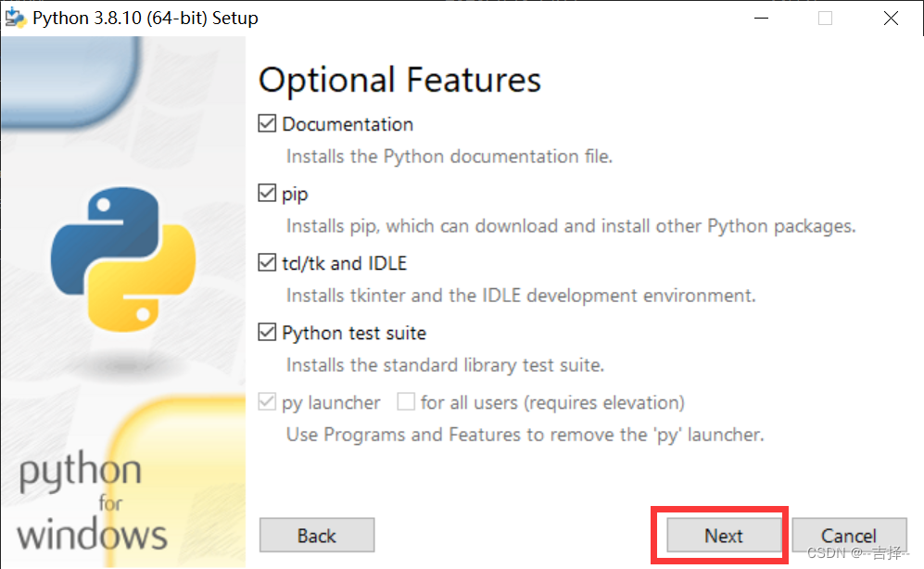Image resolution: width=924 pixels, height=569 pixels.
Task: Click the greyed-out maximize window button
Action: pos(825,18)
